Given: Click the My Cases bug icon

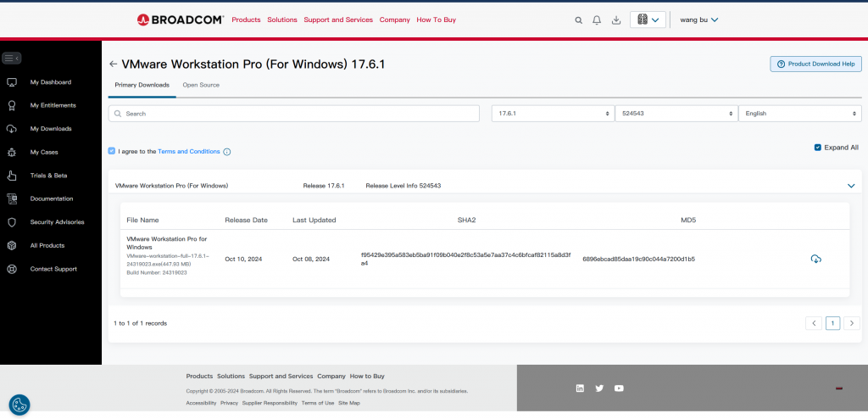Looking at the screenshot, I should (x=11, y=152).
